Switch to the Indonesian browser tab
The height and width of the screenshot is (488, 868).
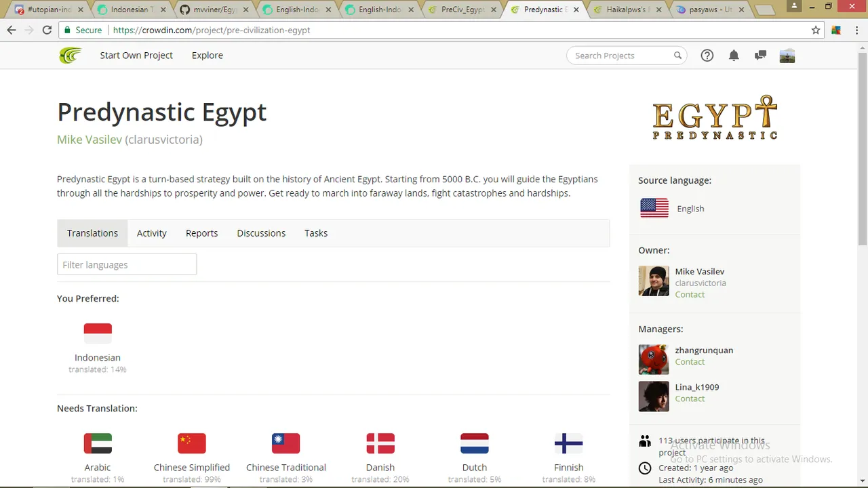[131, 9]
